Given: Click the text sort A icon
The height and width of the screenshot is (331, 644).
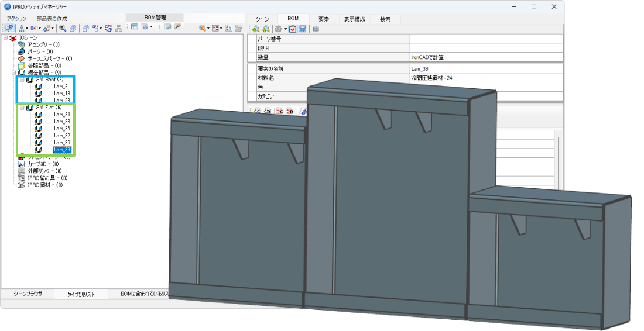Looking at the screenshot, I should [228, 28].
